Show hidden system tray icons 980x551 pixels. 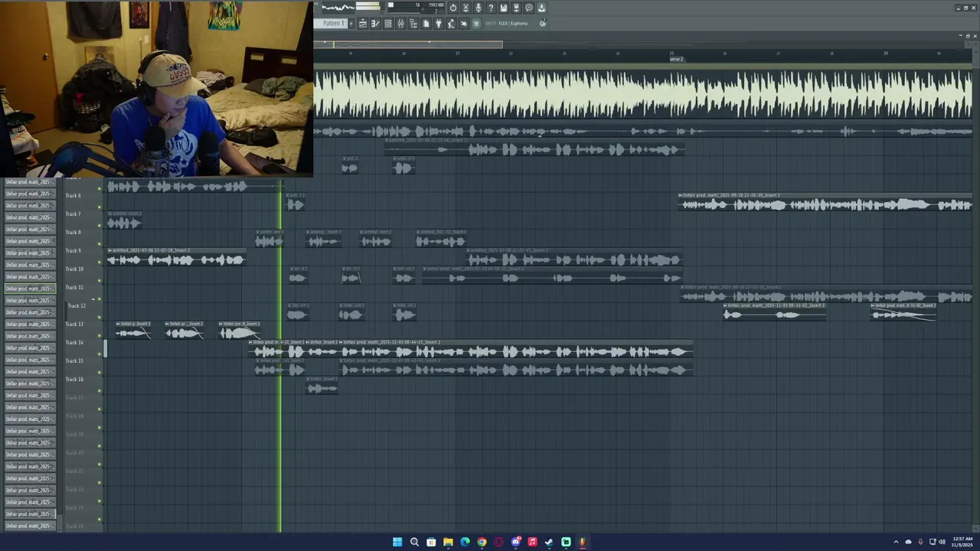(x=896, y=542)
